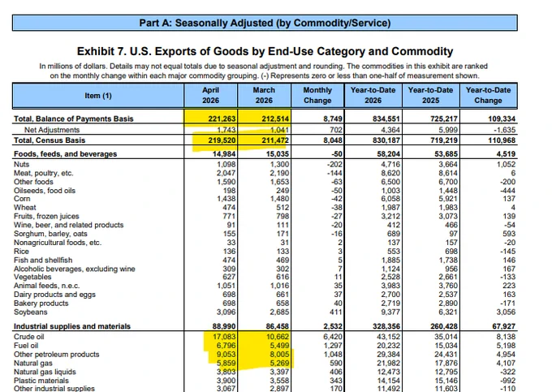Select the 'Vegetables' row label
This screenshot has height=392, width=552.
32,277
